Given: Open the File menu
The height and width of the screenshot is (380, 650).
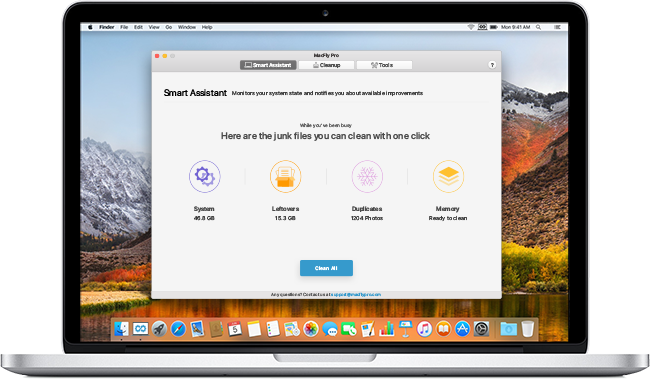Looking at the screenshot, I should click(x=124, y=27).
